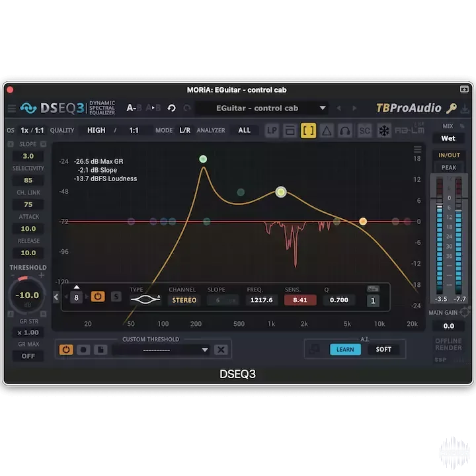This screenshot has height=476, width=476.
Task: Open the MIX Wet selector
Action: (x=448, y=138)
